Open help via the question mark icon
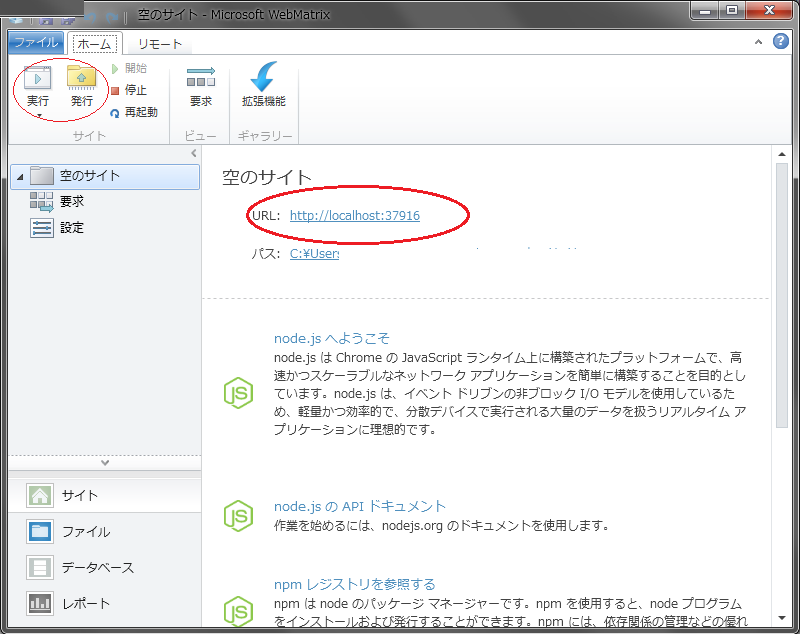The width and height of the screenshot is (803, 637). (x=781, y=42)
